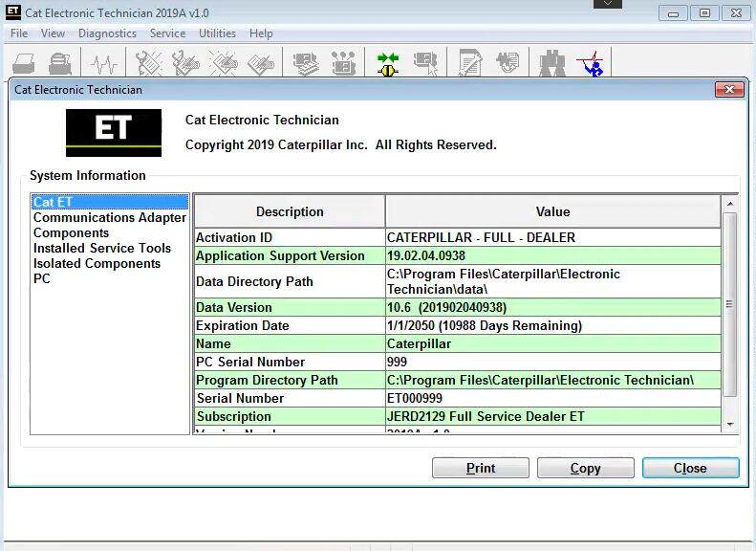
Task: Click the value '10.6 (201902040938)'
Action: pos(553,307)
